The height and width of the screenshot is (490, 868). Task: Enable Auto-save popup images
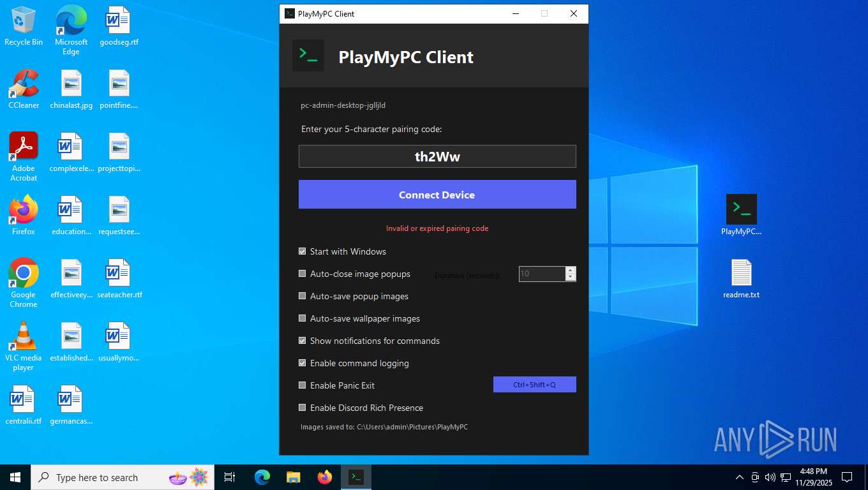point(303,296)
